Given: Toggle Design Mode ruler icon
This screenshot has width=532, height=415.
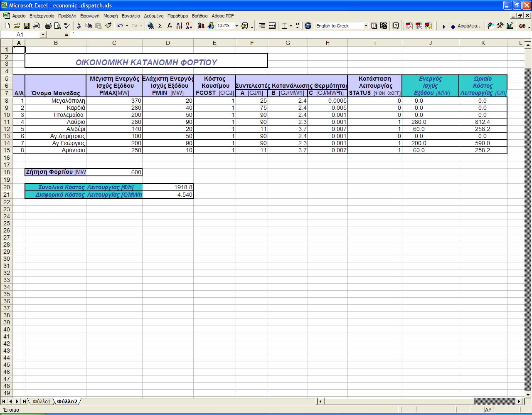Looking at the screenshot, I should tap(510, 26).
